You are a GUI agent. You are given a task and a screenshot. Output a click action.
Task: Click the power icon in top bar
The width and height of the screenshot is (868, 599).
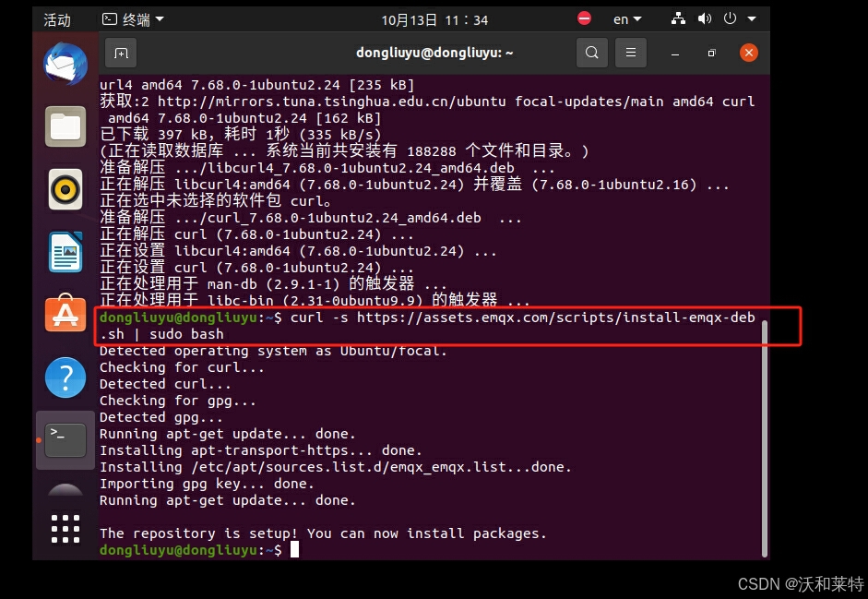coord(731,18)
